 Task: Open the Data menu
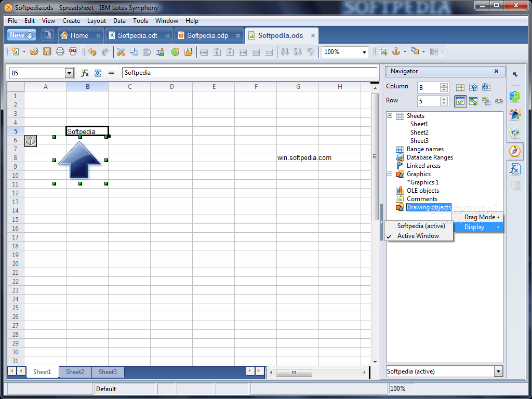119,21
